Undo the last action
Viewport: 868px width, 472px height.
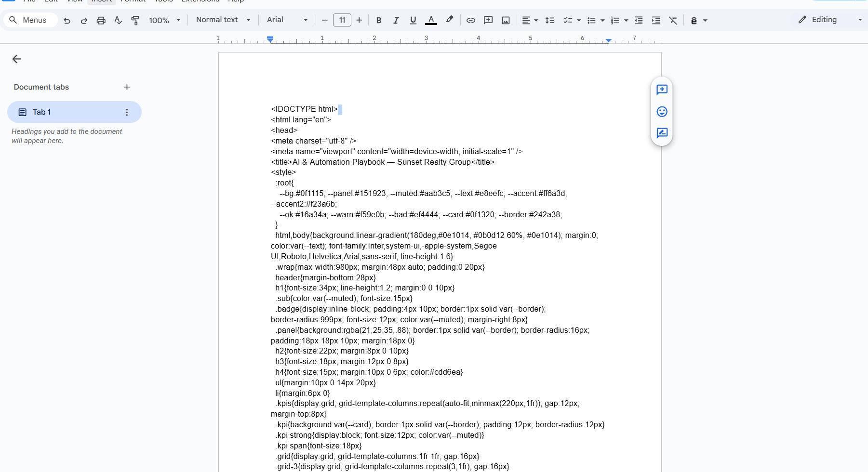67,20
